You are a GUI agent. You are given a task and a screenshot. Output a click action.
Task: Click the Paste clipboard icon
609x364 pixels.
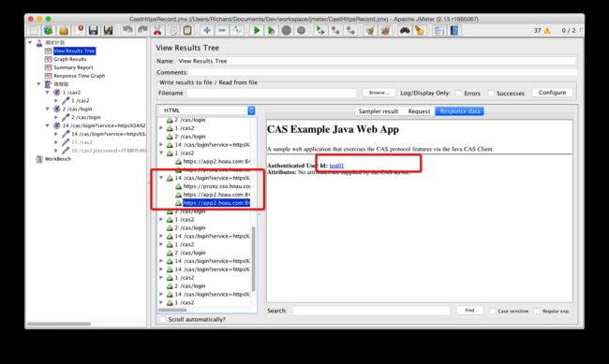coord(187,30)
